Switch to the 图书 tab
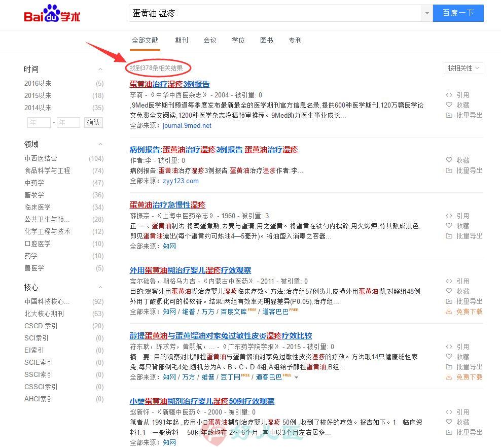 point(267,40)
